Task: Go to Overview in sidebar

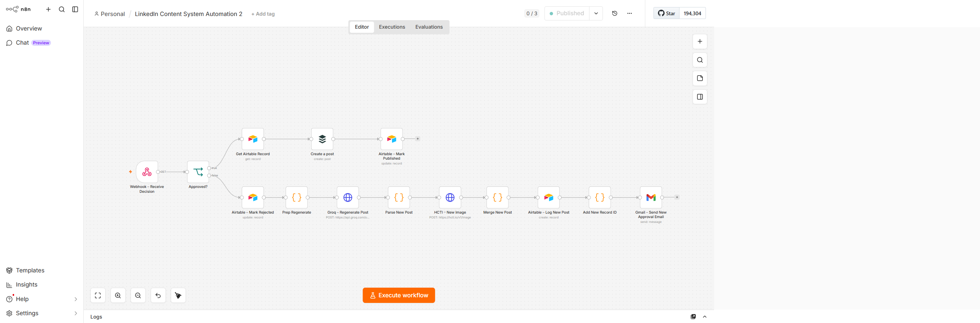Action: [41, 29]
